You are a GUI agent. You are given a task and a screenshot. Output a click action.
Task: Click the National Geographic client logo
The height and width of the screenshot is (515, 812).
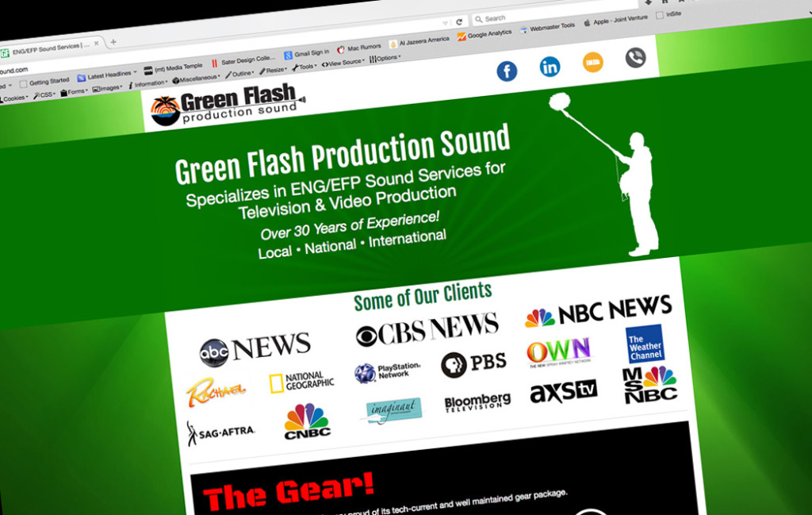(x=302, y=382)
